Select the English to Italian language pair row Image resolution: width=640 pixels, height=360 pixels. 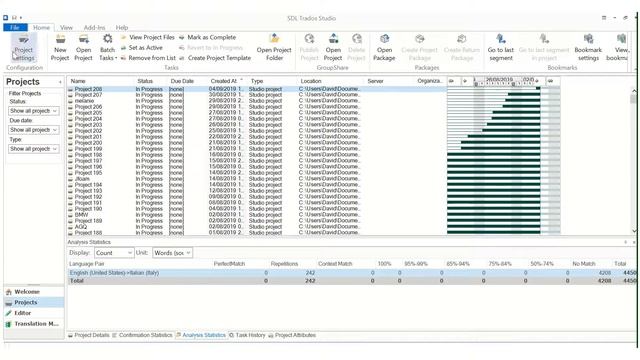352,272
